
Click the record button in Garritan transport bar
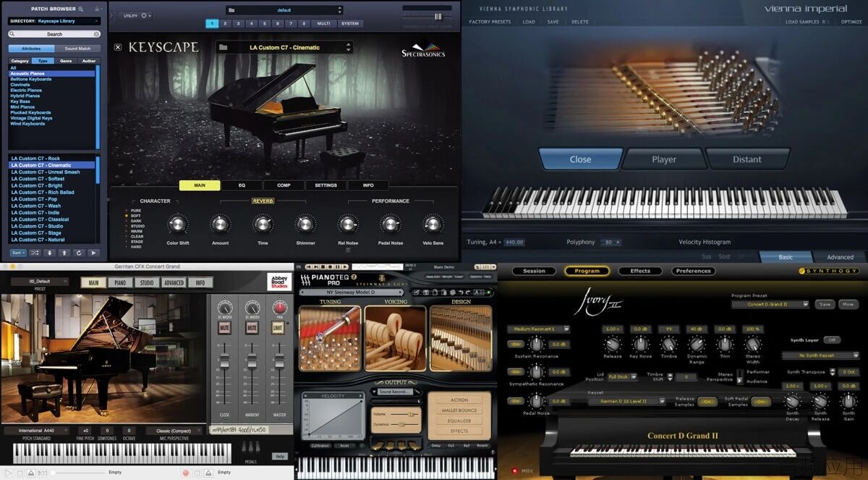pos(186,473)
